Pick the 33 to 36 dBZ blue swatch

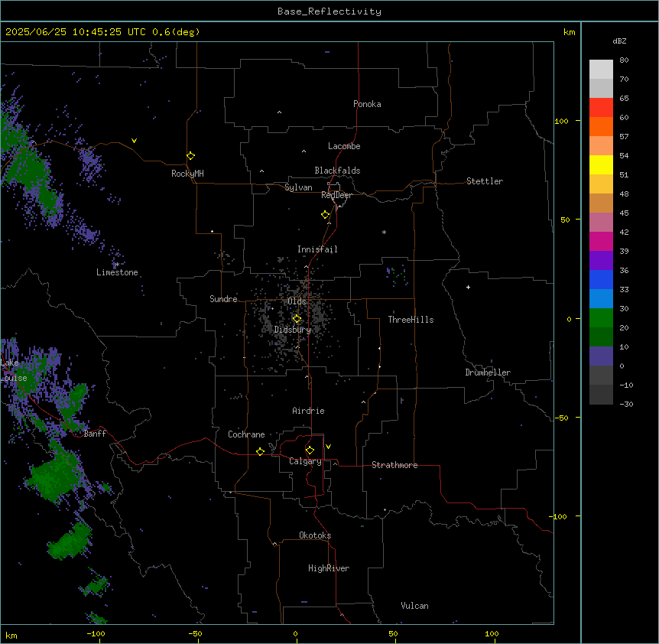[x=601, y=279]
